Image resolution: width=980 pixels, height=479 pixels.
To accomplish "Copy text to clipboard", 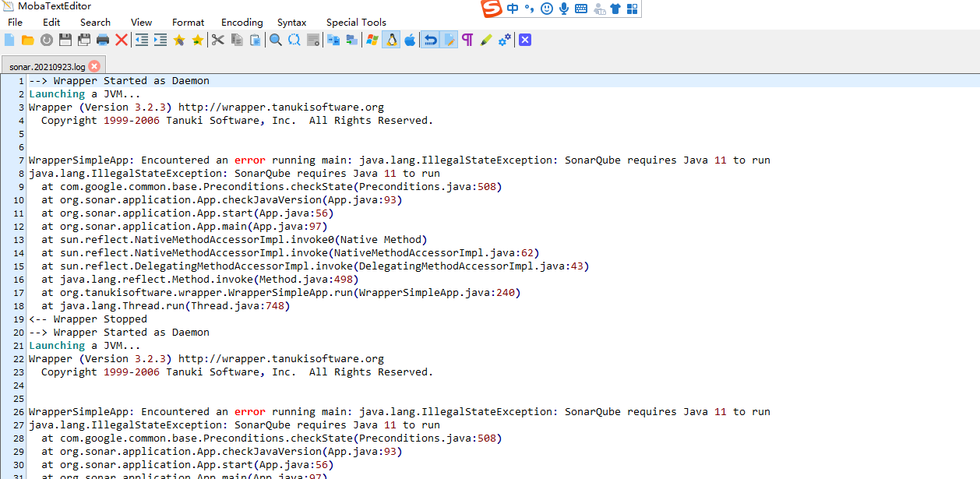I will [x=236, y=39].
